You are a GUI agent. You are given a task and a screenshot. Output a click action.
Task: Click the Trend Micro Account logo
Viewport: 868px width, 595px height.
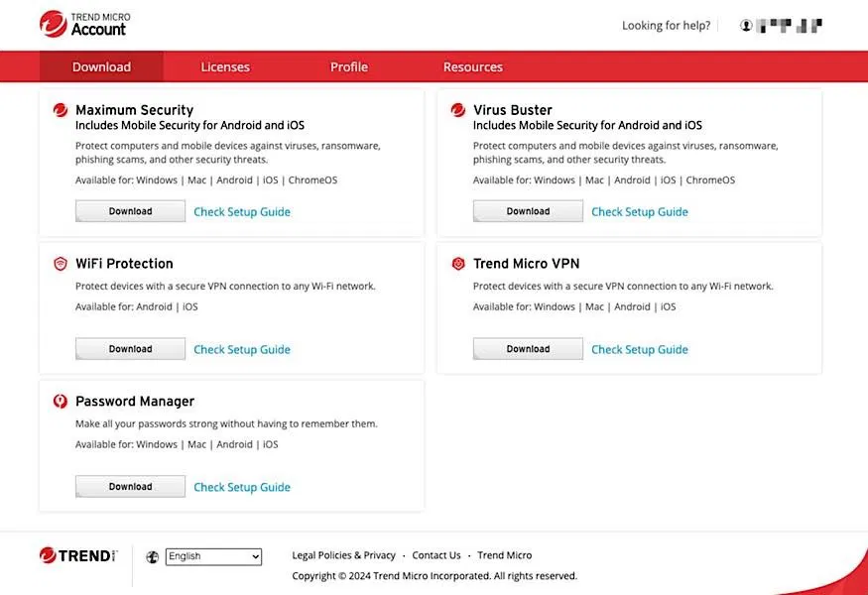pyautogui.click(x=84, y=25)
